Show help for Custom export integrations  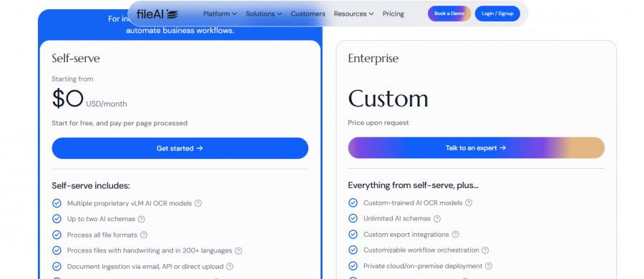[x=456, y=235]
